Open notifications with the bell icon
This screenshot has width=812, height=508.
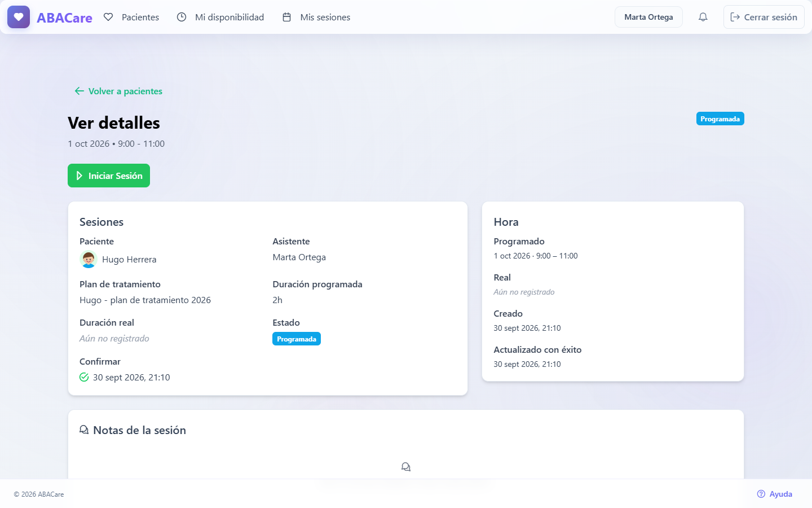(x=703, y=17)
